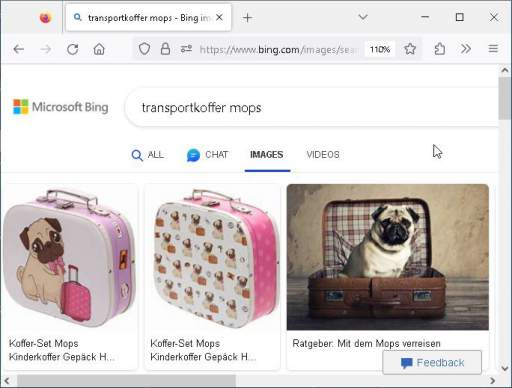The width and height of the screenshot is (512, 388).
Task: Open Bing CHAT tab
Action: [x=207, y=155]
